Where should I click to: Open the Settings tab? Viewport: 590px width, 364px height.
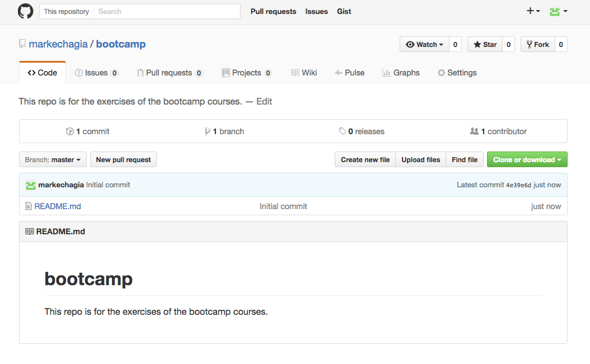(457, 73)
